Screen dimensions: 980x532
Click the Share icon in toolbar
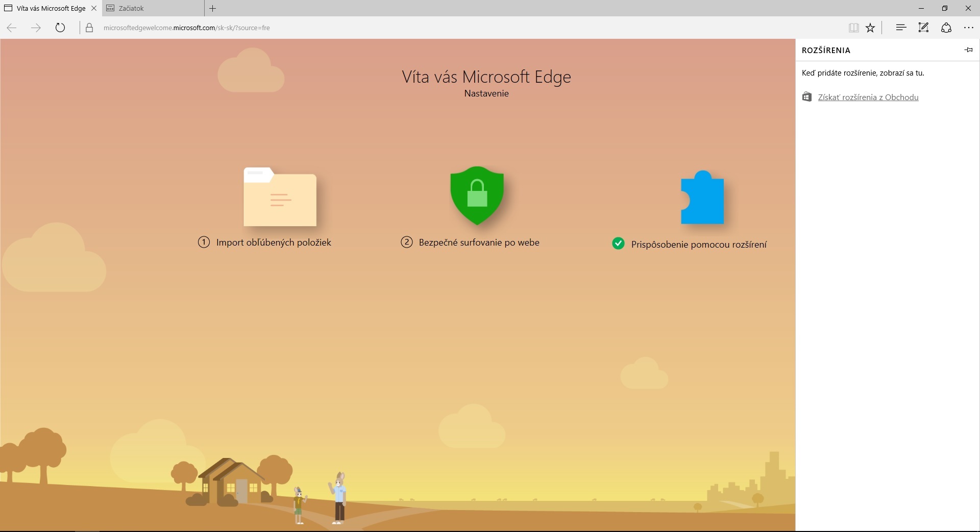coord(946,28)
